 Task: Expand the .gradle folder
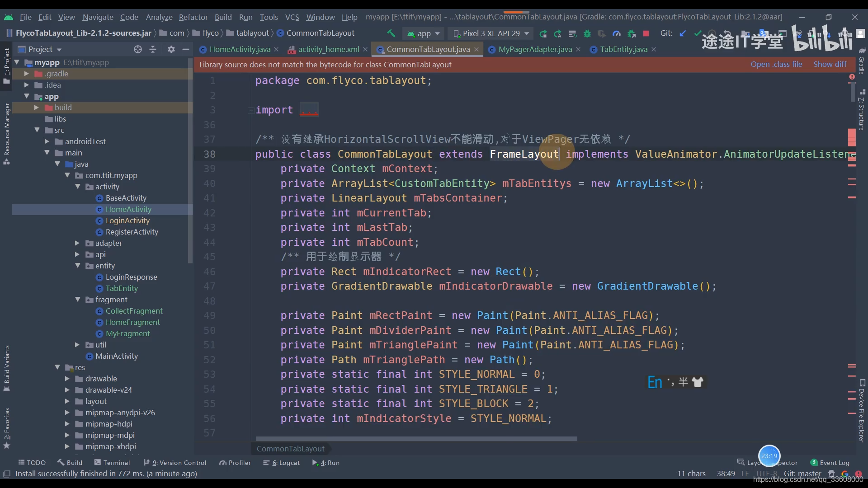26,74
